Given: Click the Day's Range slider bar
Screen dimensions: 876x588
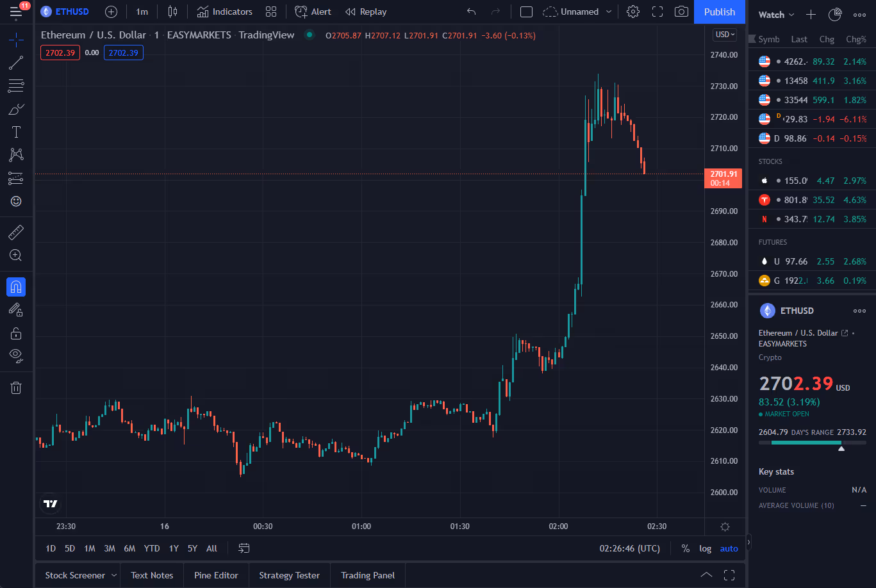Looking at the screenshot, I should coord(812,443).
